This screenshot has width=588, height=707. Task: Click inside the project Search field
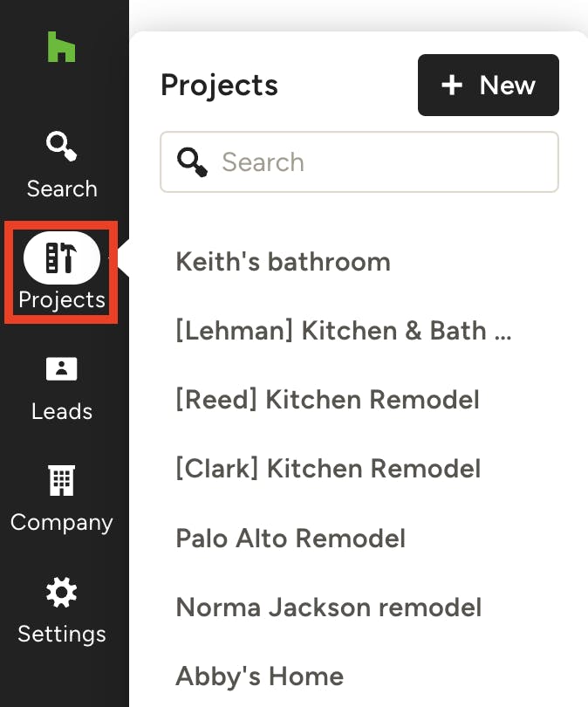(x=359, y=161)
